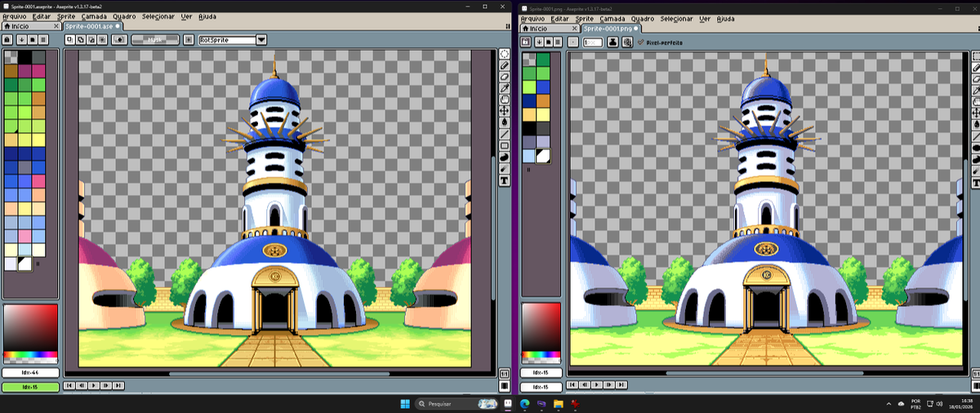Viewport: 980px width, 413px height.
Task: Enable add to selection mode
Action: (x=81, y=39)
